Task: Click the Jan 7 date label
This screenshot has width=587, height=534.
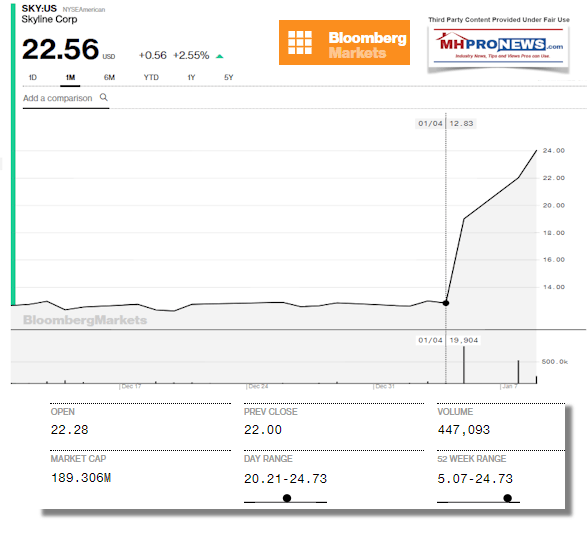Action: tap(509, 386)
